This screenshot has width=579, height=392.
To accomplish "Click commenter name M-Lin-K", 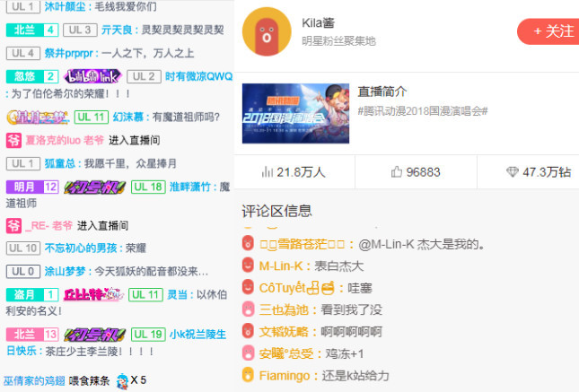I will 281,266.
